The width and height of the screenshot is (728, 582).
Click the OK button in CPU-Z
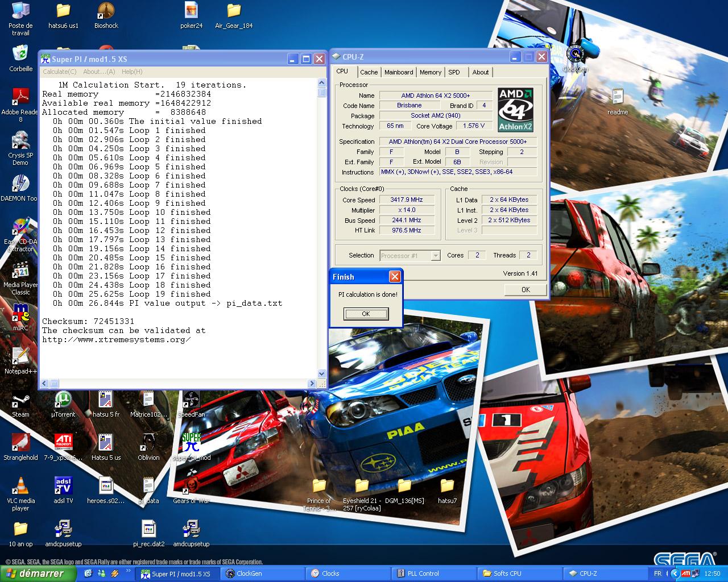[x=526, y=289]
